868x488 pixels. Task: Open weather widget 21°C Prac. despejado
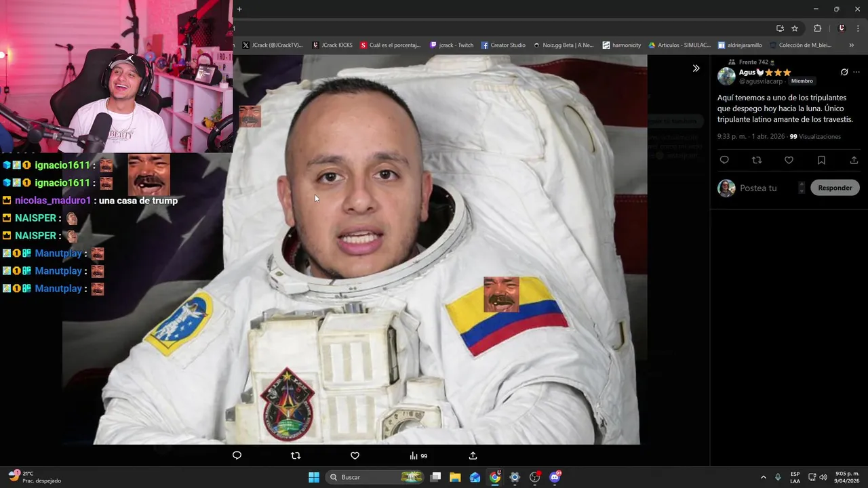click(x=35, y=477)
